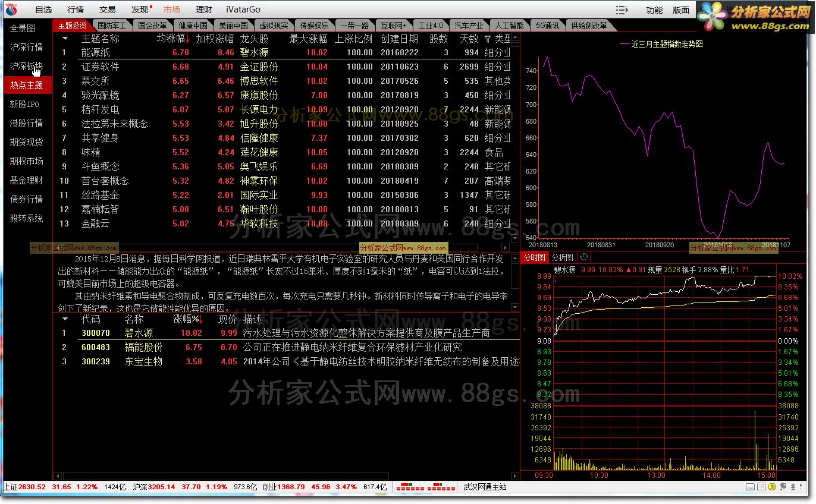Open the iVatarGo menu
Image resolution: width=816 pixels, height=504 pixels.
(x=243, y=10)
